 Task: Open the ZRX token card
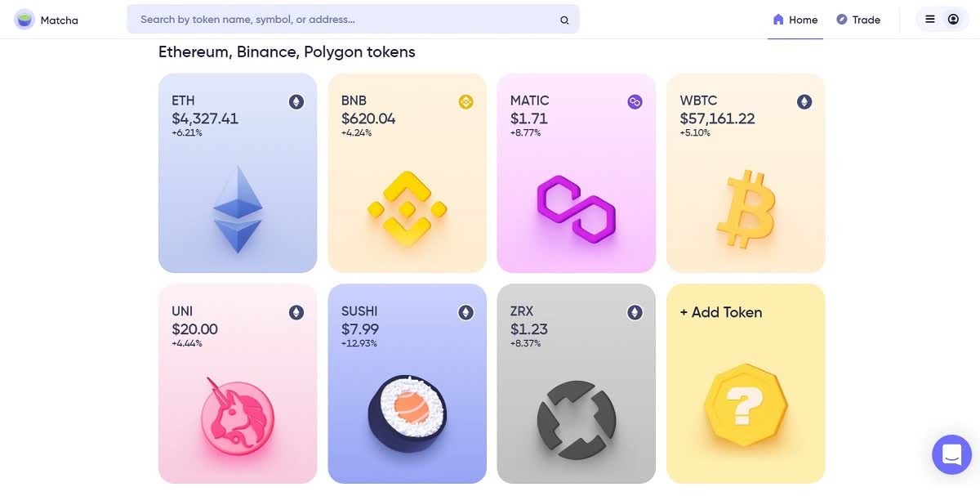click(x=576, y=383)
